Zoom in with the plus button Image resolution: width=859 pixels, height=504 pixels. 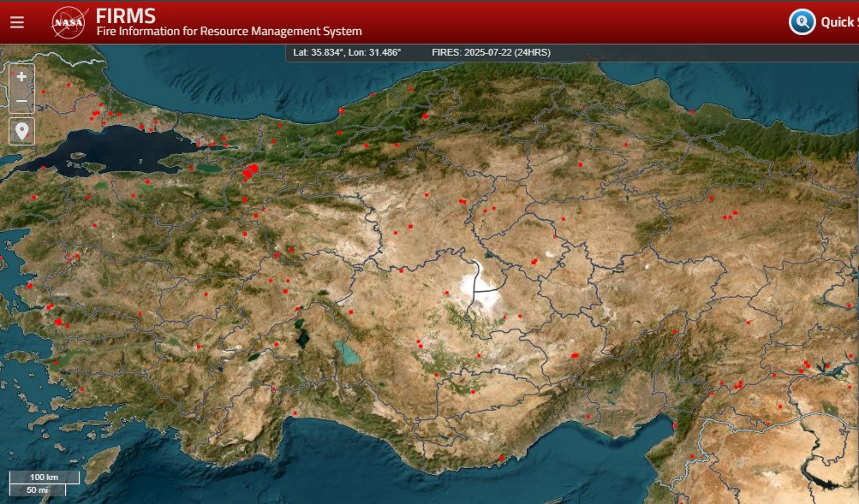click(x=21, y=76)
